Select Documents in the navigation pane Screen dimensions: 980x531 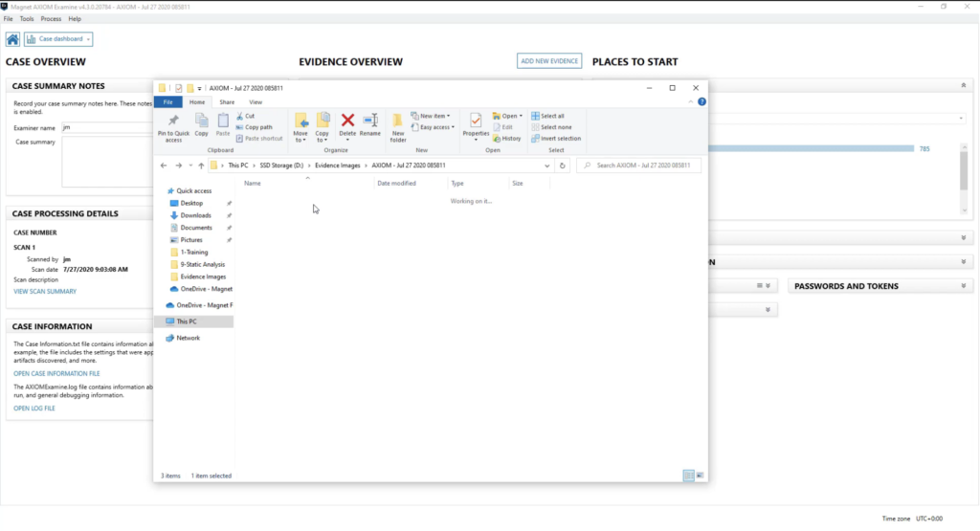(x=196, y=228)
